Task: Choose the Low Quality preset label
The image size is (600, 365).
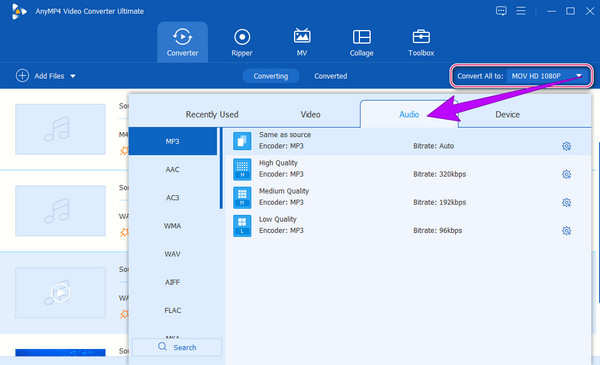Action: click(277, 219)
